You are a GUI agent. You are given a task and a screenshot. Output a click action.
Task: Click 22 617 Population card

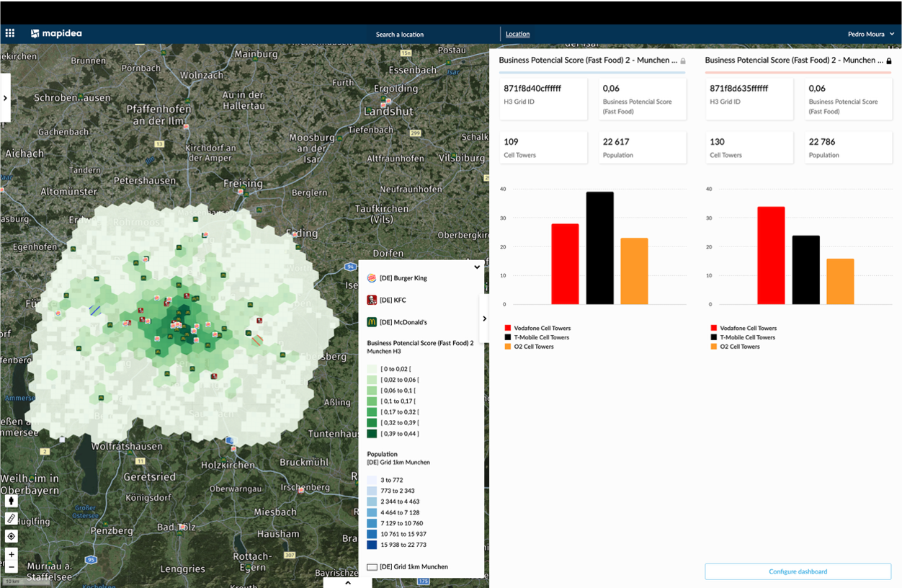click(x=642, y=147)
